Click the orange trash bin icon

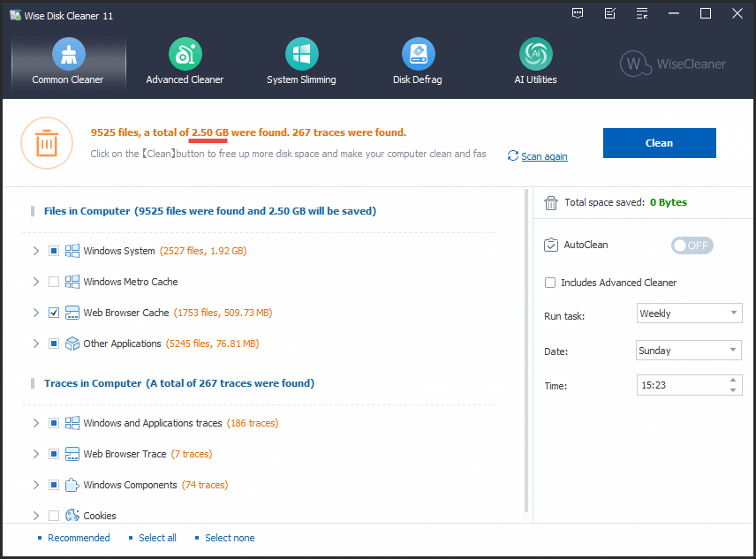(x=47, y=143)
